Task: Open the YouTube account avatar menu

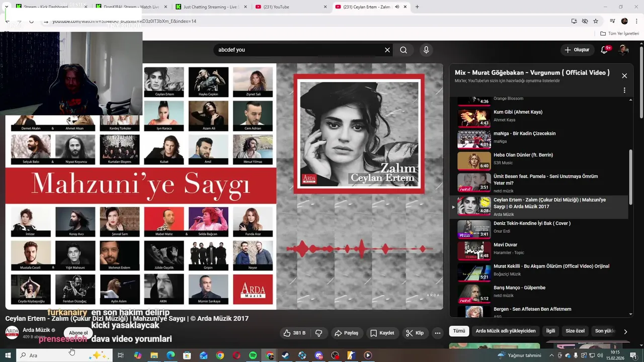Action: click(x=623, y=50)
